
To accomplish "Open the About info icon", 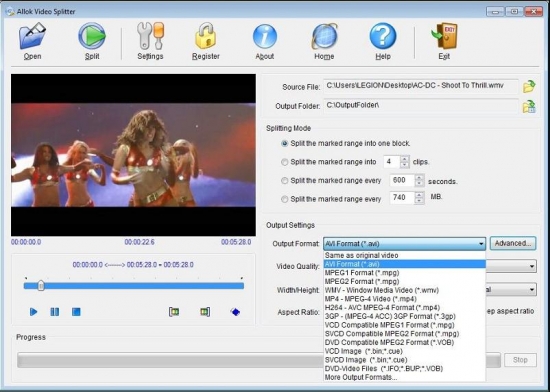I will [265, 36].
